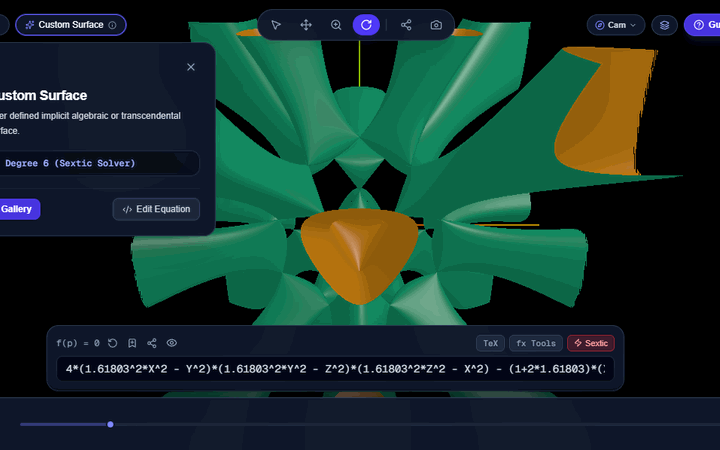Click the Custom Surface panel heading

coord(42,96)
